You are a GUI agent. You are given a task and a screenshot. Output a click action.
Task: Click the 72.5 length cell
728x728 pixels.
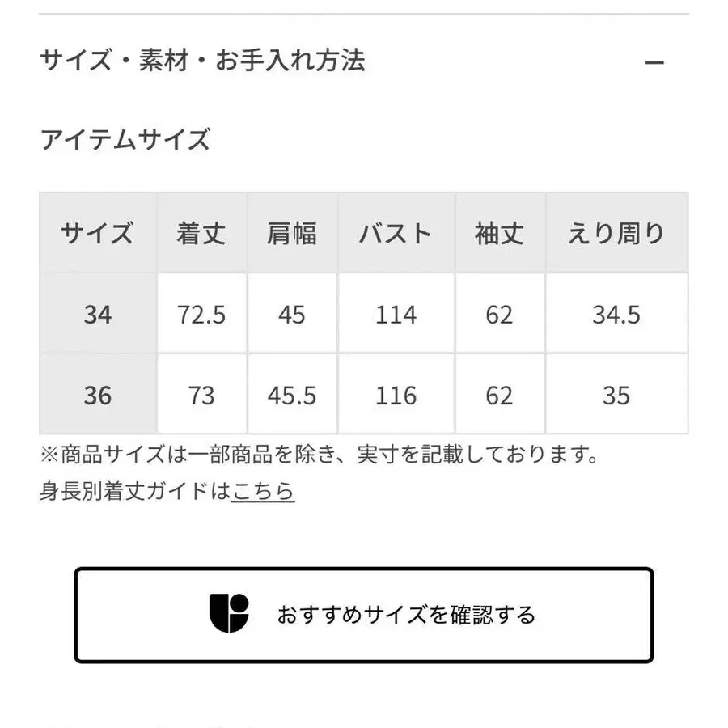click(x=201, y=314)
